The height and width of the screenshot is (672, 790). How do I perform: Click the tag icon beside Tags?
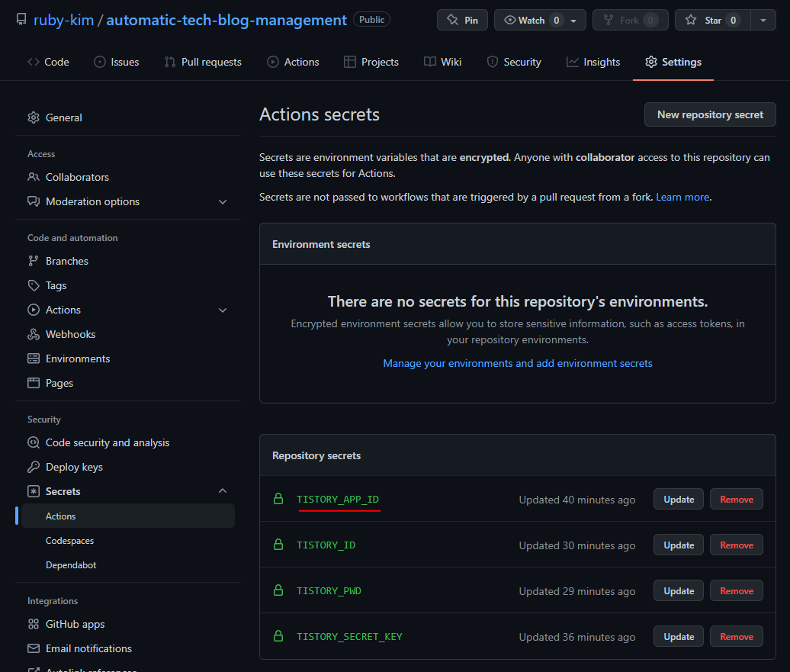tap(34, 285)
